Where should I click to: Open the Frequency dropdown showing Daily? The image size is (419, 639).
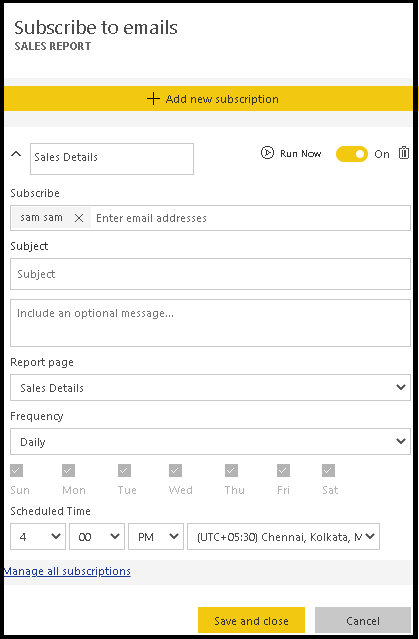pyautogui.click(x=210, y=441)
